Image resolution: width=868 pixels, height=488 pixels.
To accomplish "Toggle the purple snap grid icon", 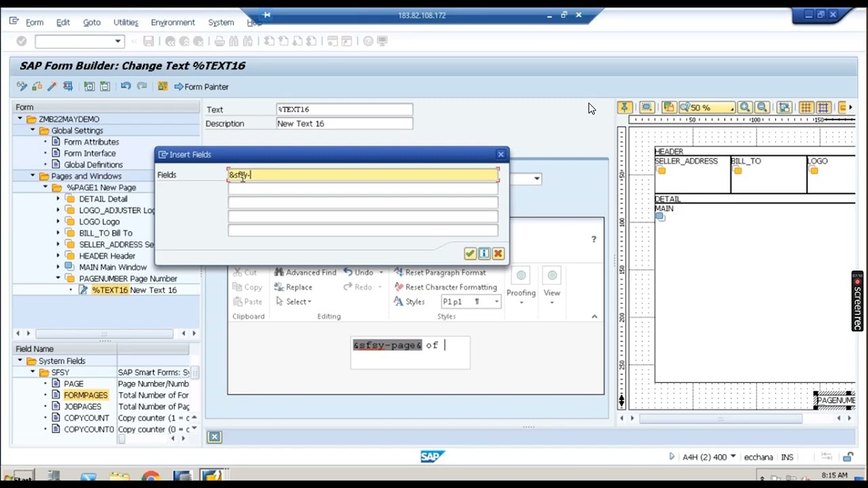I will click(823, 108).
